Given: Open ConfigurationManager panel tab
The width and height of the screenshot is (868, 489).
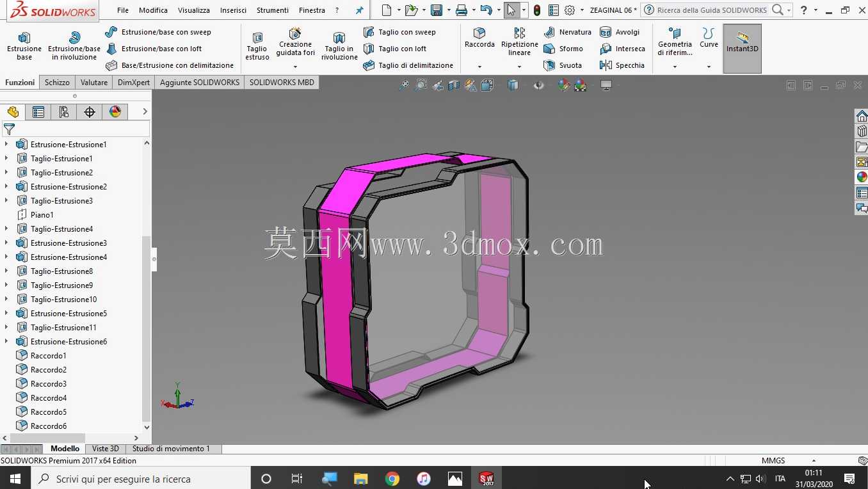Looking at the screenshot, I should pyautogui.click(x=64, y=112).
